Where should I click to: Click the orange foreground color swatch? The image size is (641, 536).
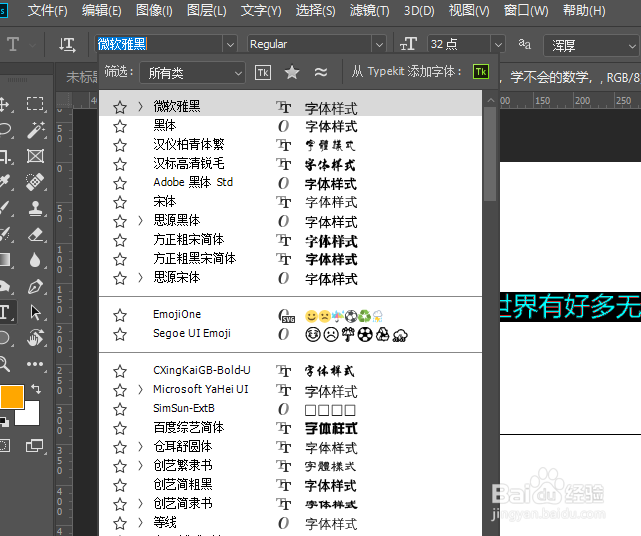tap(12, 396)
